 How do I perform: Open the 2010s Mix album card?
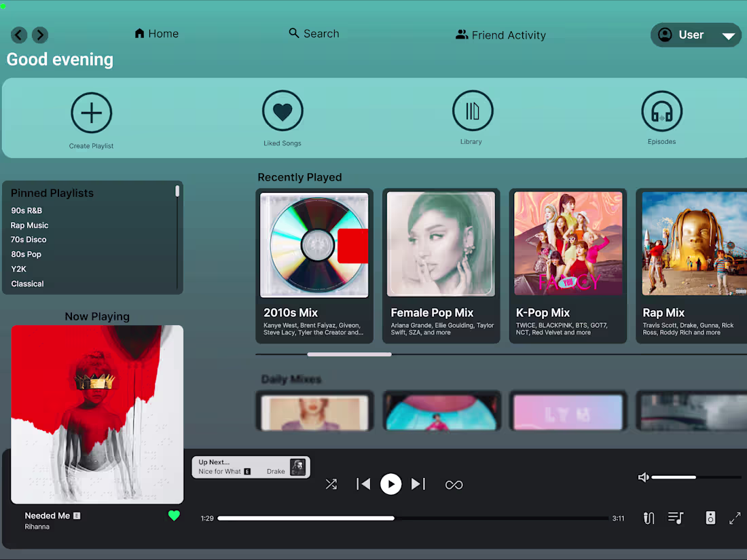click(314, 265)
